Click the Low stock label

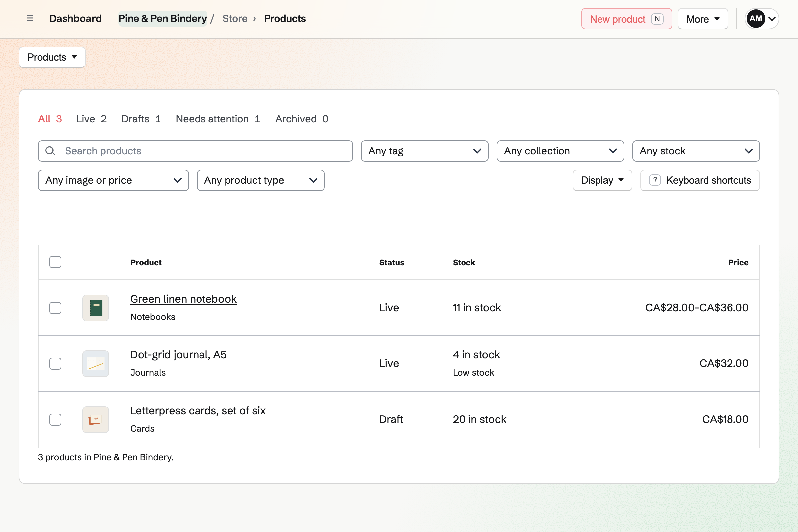(x=473, y=372)
